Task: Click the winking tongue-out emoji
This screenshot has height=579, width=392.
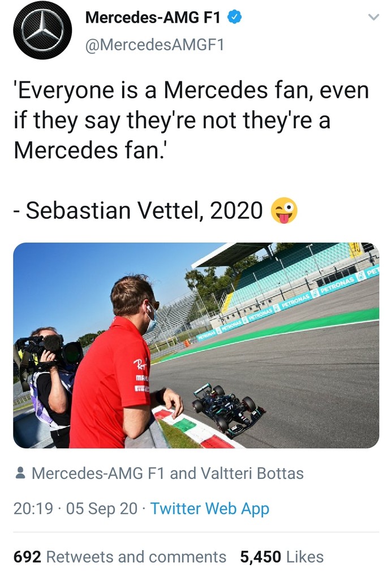Action: pos(285,211)
